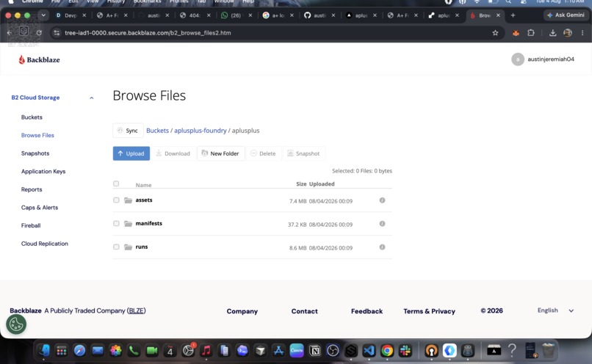592x364 pixels.
Task: Open info for the assets folder
Action: point(382,200)
